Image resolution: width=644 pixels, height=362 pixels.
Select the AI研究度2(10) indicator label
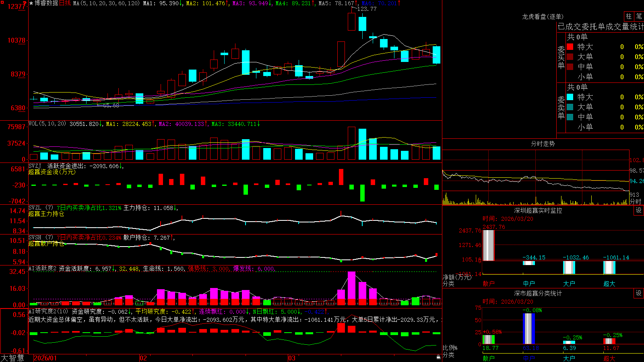coord(48,311)
